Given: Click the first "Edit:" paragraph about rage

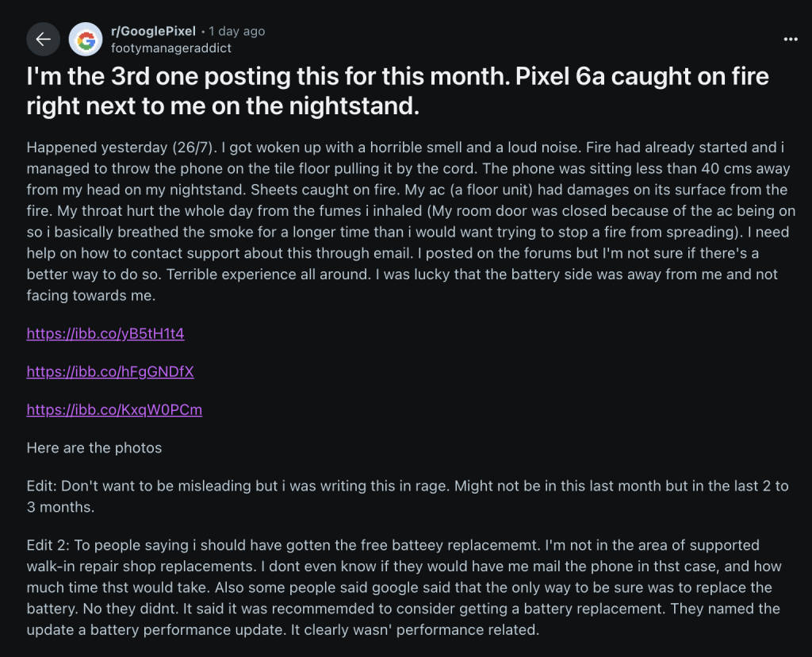Looking at the screenshot, I should [408, 497].
